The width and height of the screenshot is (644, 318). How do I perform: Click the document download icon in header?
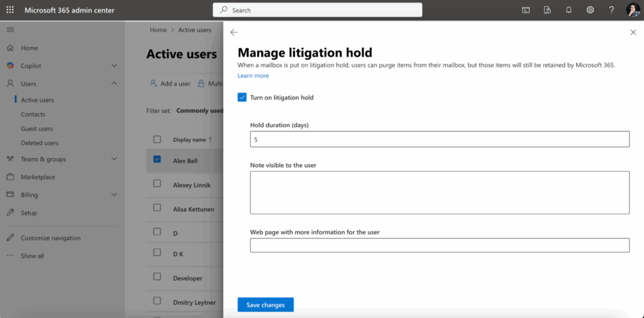click(547, 10)
